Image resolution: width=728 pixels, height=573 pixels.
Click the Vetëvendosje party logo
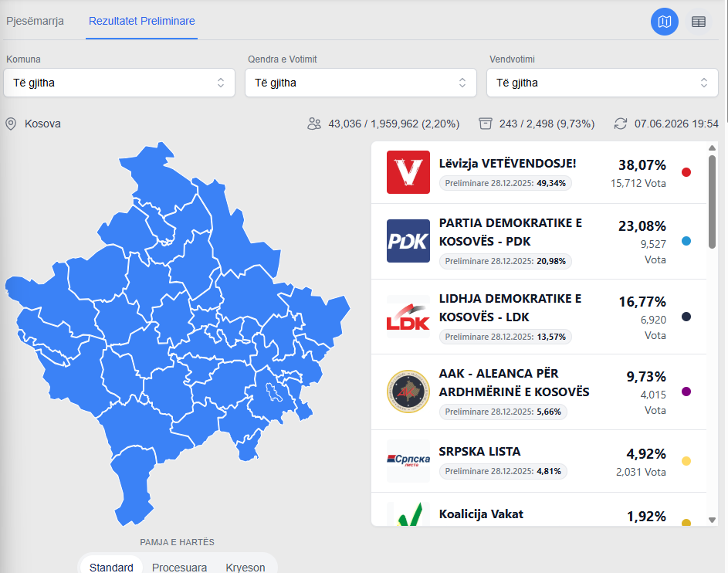tap(408, 172)
